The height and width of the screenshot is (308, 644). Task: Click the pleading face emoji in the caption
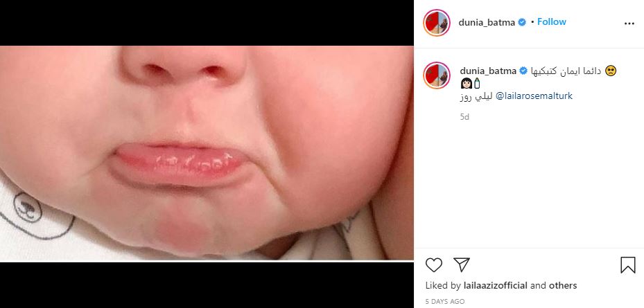click(611, 71)
